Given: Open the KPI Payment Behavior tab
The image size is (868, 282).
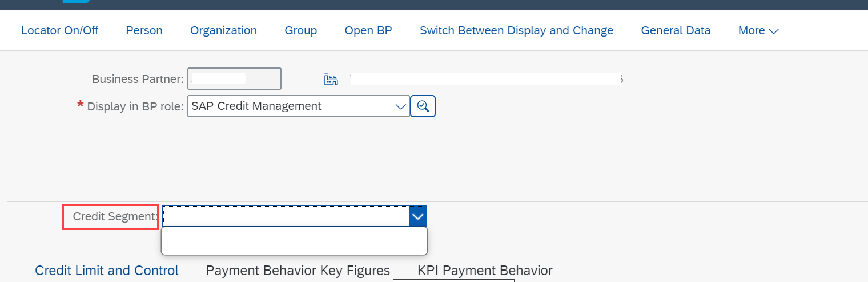Looking at the screenshot, I should [x=485, y=271].
